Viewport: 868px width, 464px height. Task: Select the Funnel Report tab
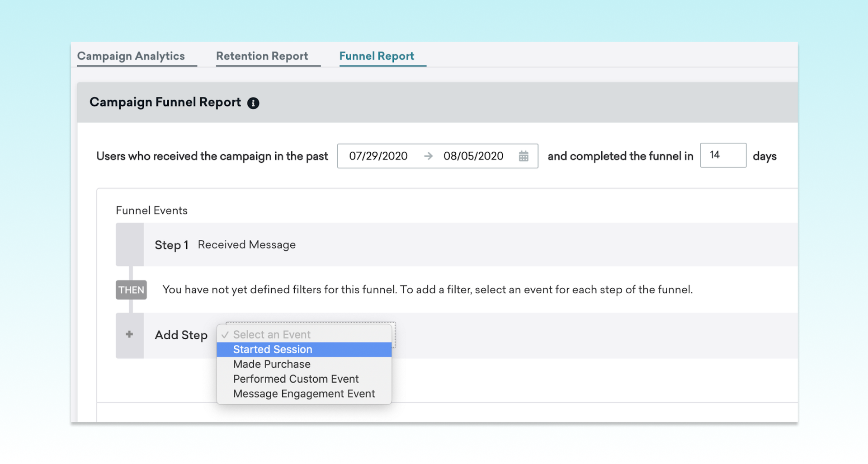point(377,56)
